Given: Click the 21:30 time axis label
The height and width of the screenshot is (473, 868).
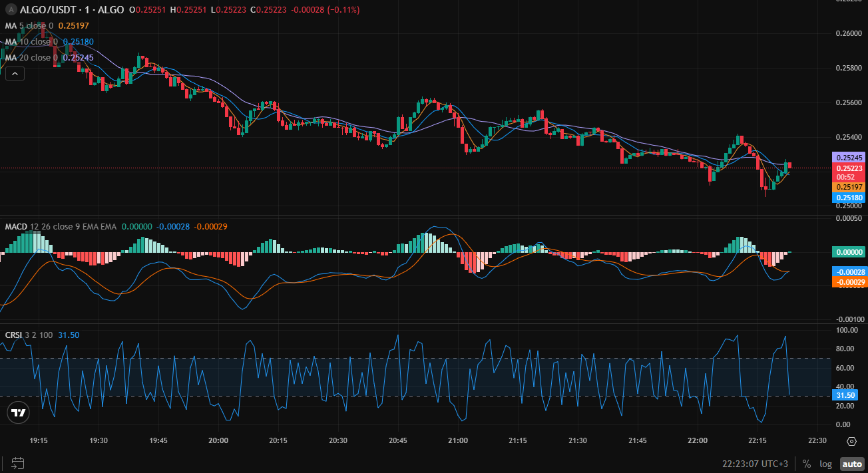Looking at the screenshot, I should pos(578,441).
